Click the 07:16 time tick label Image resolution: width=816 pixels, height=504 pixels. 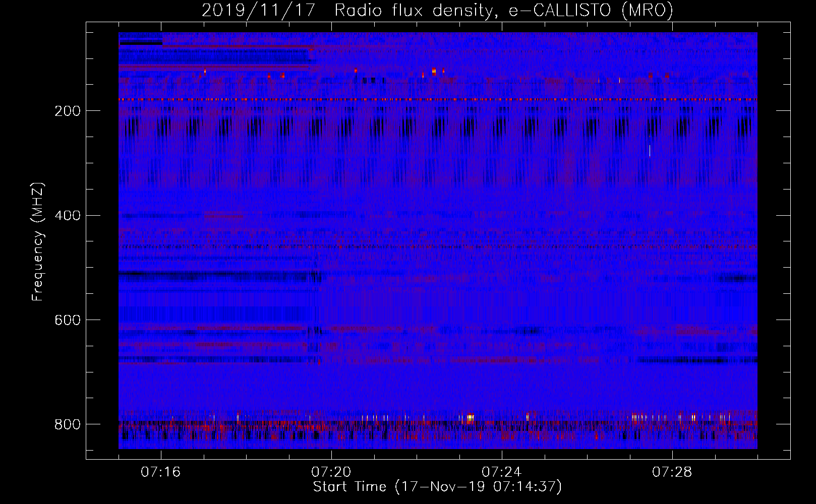click(x=161, y=472)
